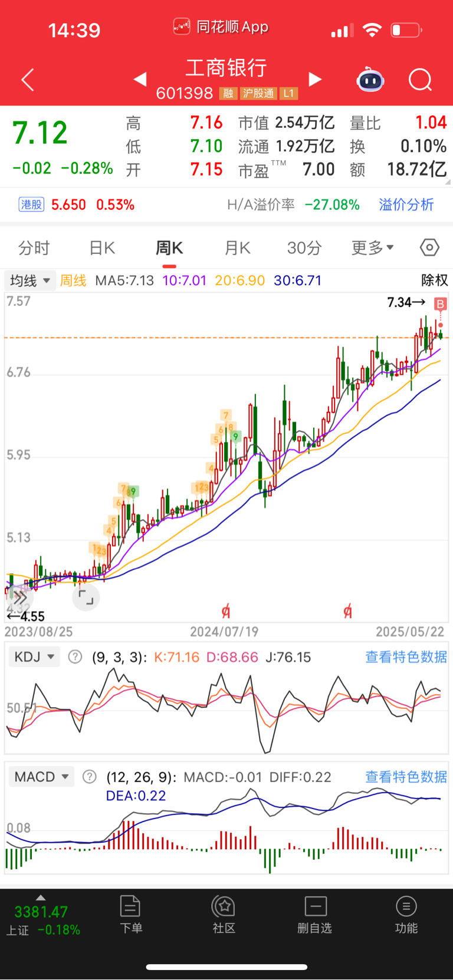Go back using the left chevron arrow

coord(28,80)
